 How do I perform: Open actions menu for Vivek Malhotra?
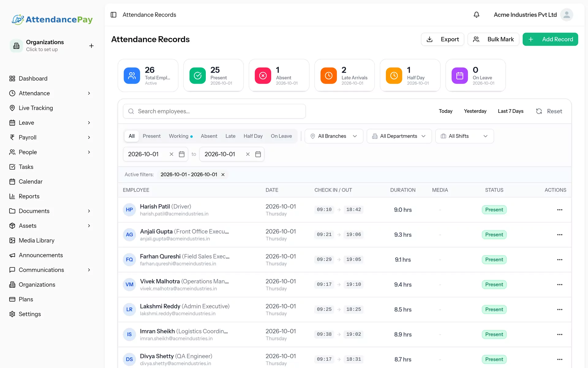coord(560,285)
